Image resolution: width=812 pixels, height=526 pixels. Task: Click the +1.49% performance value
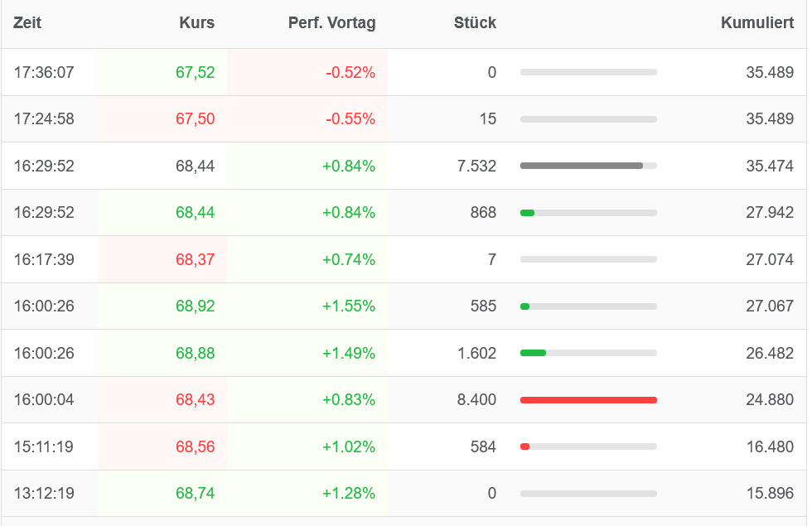click(x=349, y=354)
